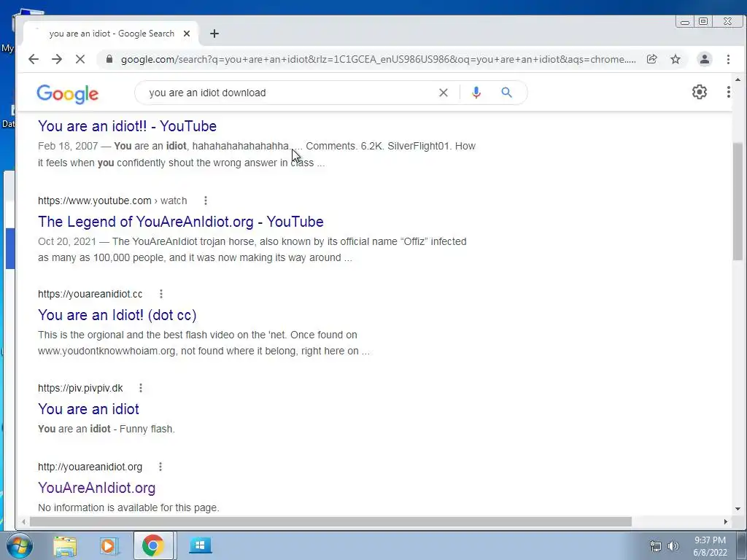This screenshot has width=747, height=560.
Task: Click the http://youareanidiot.org URL text
Action: tap(90, 467)
